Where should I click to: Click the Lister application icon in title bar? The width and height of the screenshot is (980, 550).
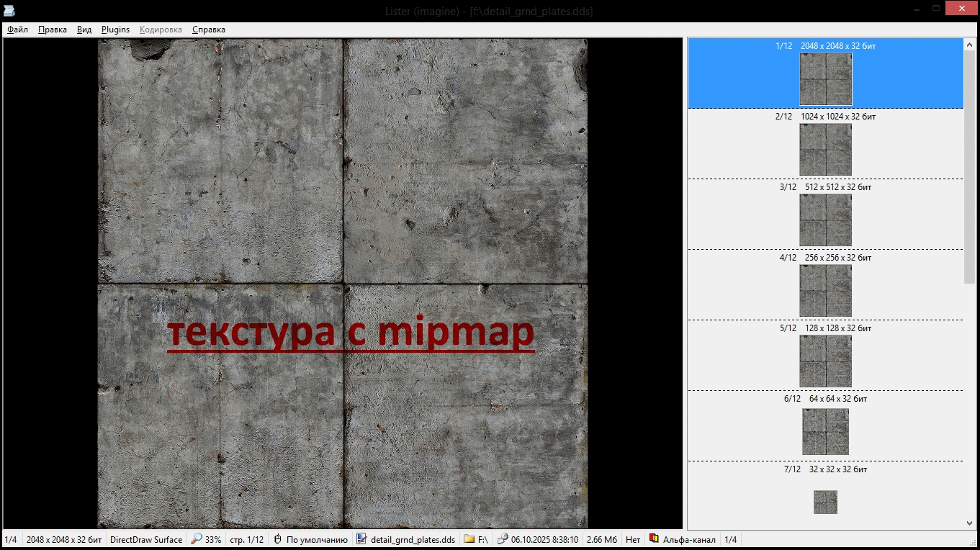pos(9,10)
